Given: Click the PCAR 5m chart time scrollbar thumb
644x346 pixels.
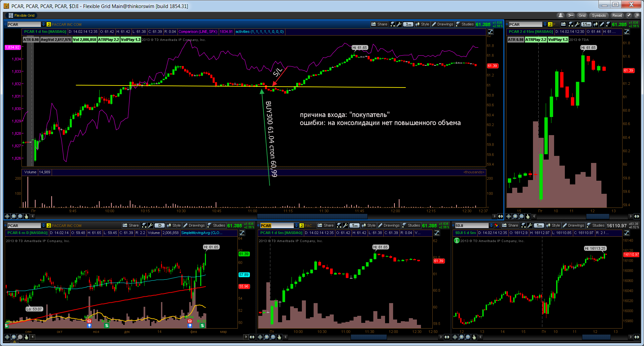Looking at the screenshot, I should coord(369,337).
